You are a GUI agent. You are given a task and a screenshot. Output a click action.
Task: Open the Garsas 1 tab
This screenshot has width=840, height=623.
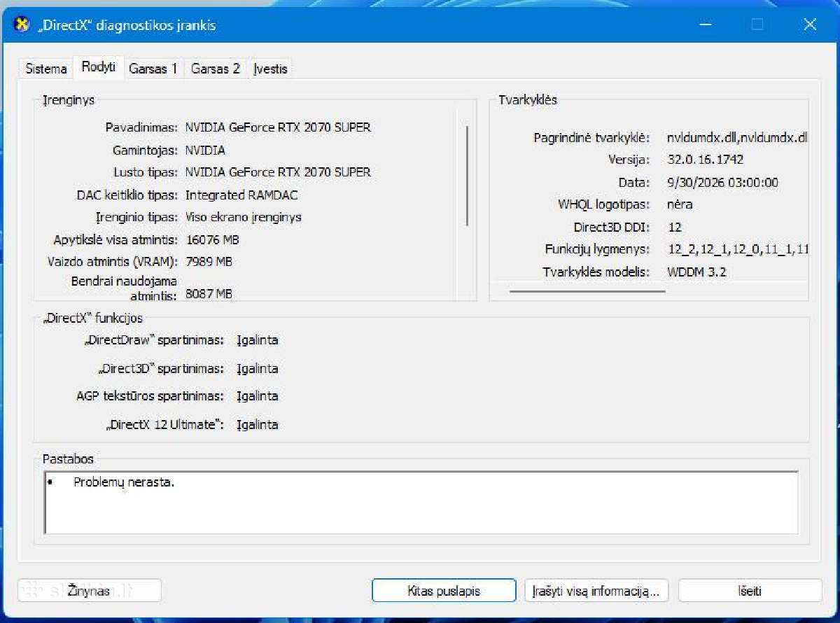153,69
